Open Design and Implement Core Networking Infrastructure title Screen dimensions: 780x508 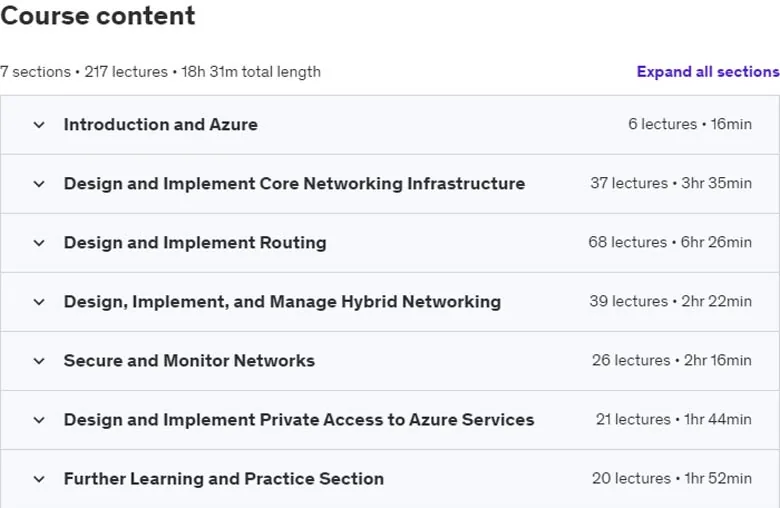click(x=294, y=184)
